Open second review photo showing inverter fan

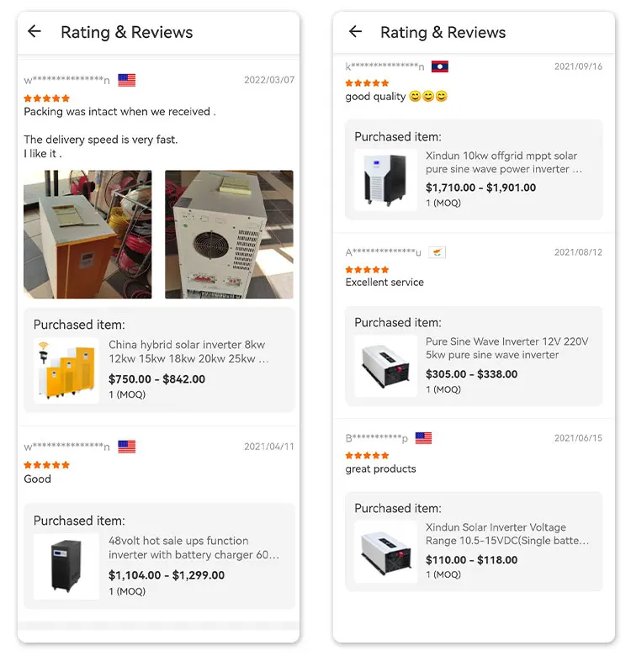click(229, 235)
